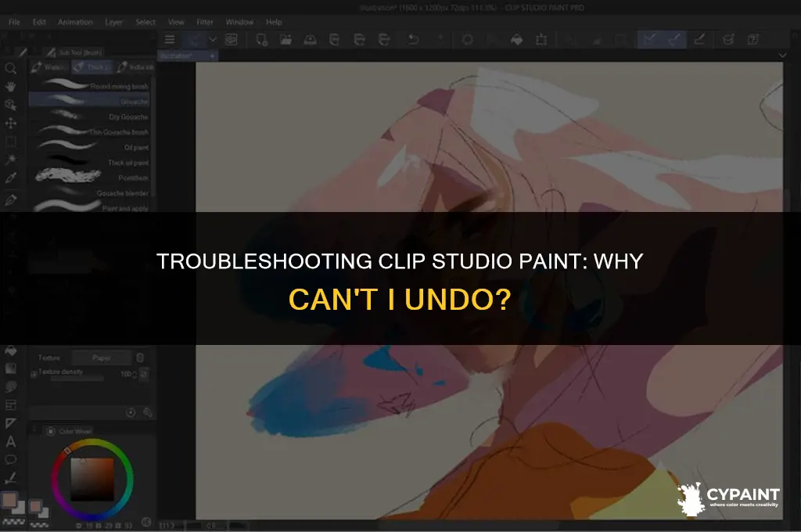
Task: Select the Figure tool
Action: point(10,386)
